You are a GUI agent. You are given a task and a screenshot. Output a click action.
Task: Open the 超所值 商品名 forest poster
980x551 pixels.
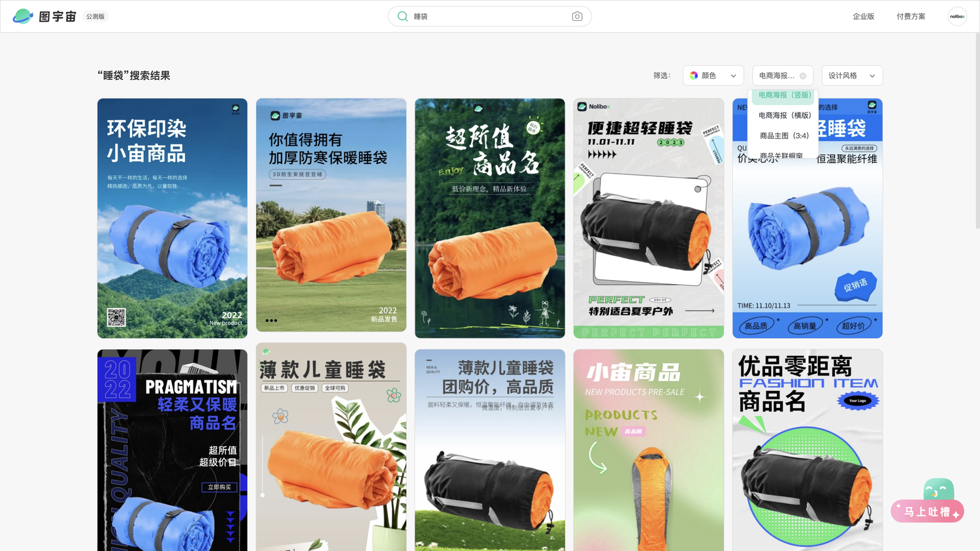(x=490, y=218)
